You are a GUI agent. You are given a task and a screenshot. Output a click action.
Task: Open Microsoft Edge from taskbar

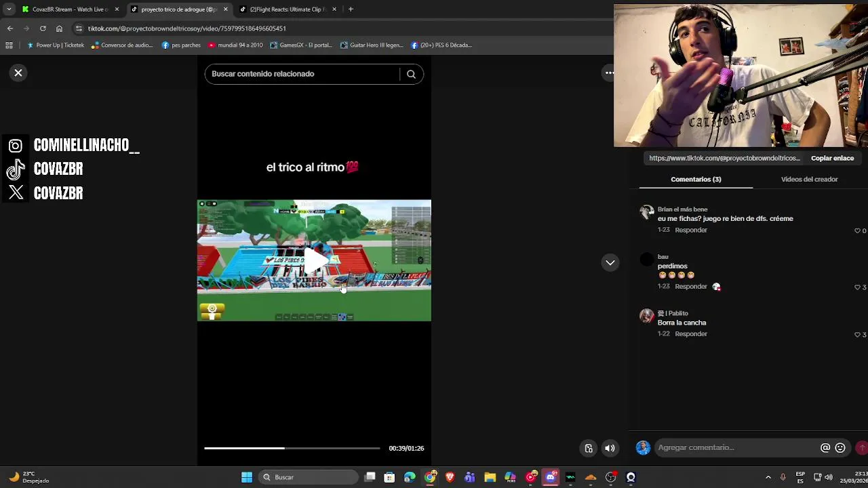pyautogui.click(x=410, y=477)
